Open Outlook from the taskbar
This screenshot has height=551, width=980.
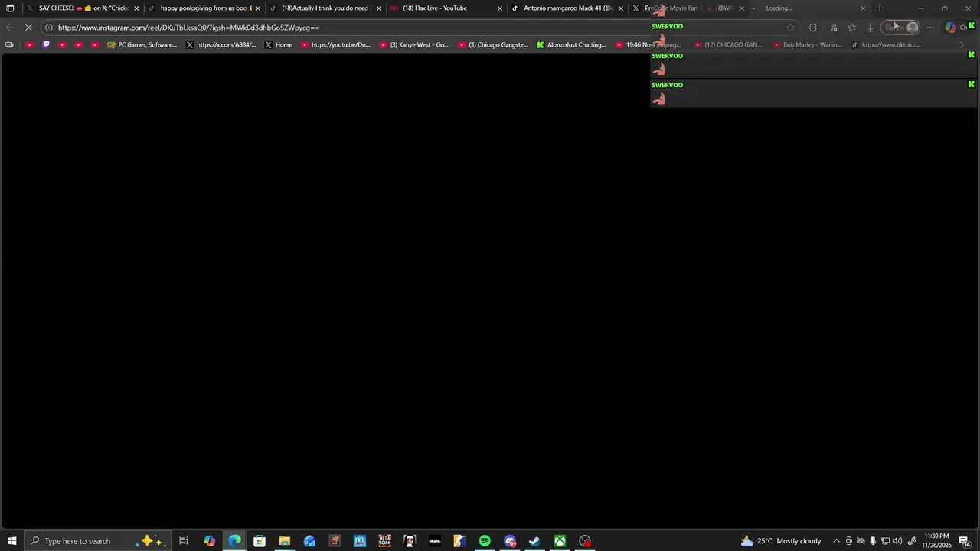[x=309, y=541]
